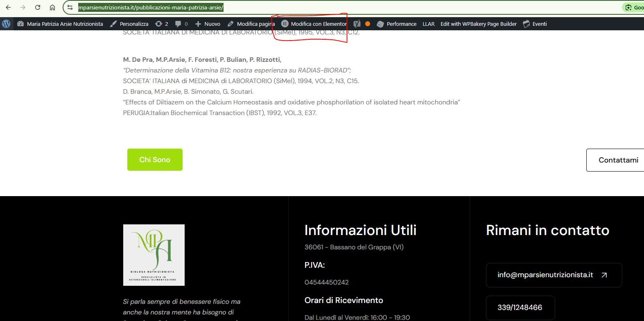Go to the browser home icon
The image size is (644, 321).
coord(52,7)
